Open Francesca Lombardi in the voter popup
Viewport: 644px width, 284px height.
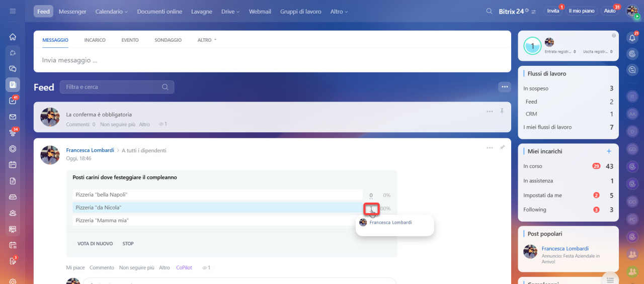coord(390,222)
